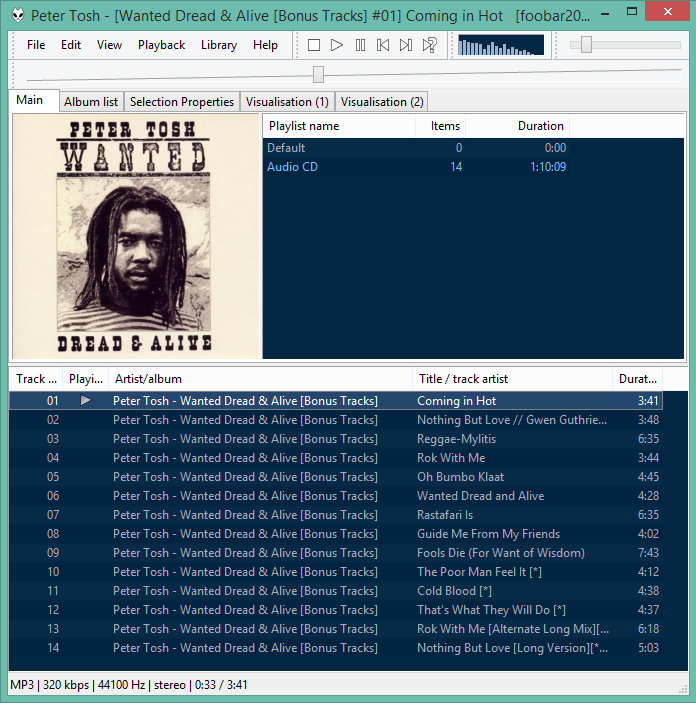Click track number 06 in track list
The width and height of the screenshot is (696, 703).
click(x=53, y=496)
